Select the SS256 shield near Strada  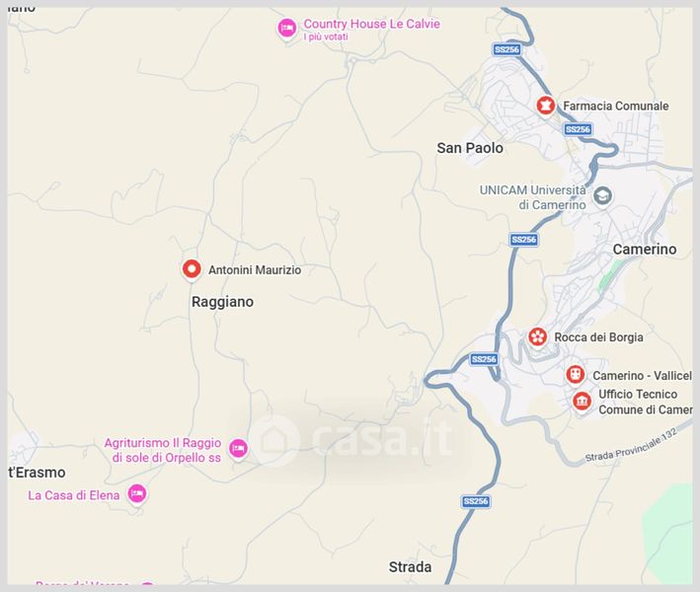(x=476, y=501)
